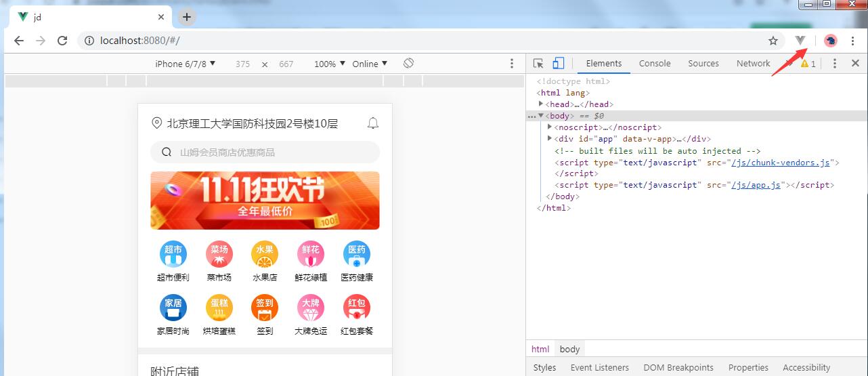Go forward in browser history
Screen dimensions: 868x376
(41, 41)
